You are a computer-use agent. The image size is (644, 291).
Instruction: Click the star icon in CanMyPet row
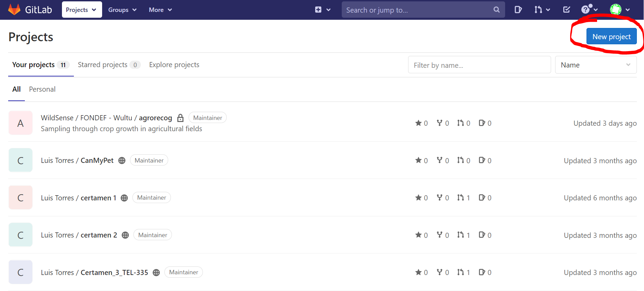click(418, 160)
